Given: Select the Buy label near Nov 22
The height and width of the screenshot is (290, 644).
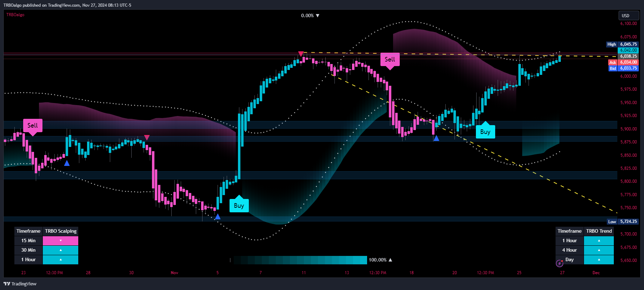Looking at the screenshot, I should pos(485,130).
